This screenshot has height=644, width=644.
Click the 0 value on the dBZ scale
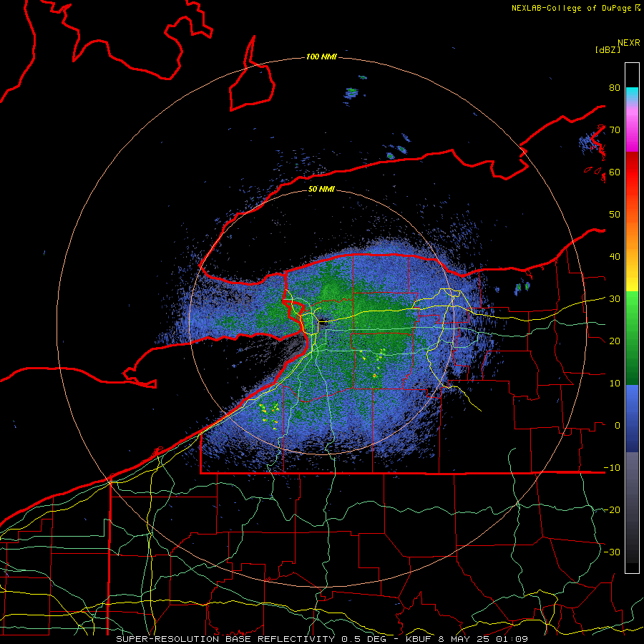tap(618, 426)
